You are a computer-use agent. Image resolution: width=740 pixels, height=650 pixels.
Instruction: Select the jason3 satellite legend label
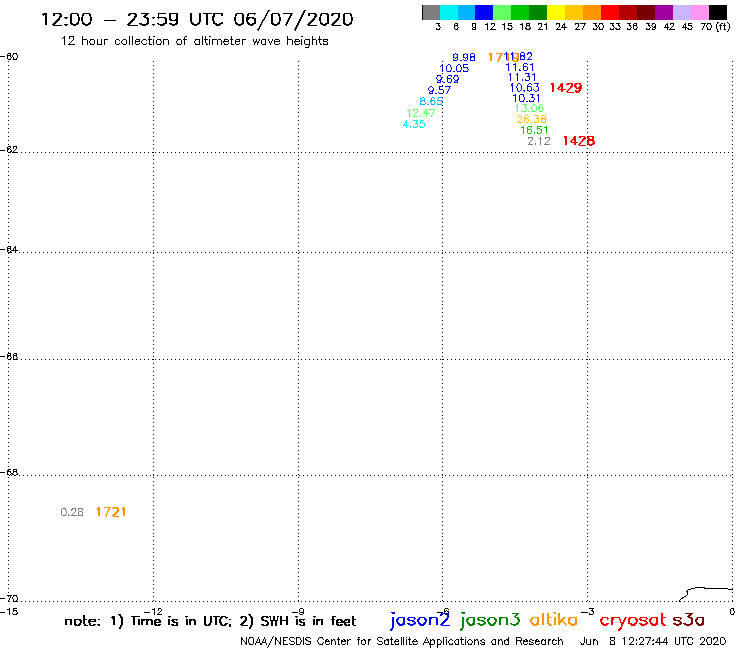tap(490, 620)
